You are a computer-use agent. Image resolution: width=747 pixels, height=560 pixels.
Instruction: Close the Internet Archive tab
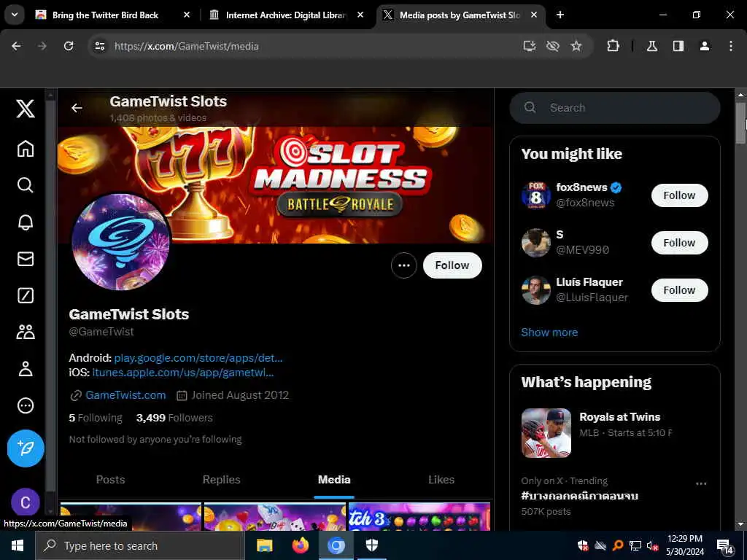tap(360, 15)
